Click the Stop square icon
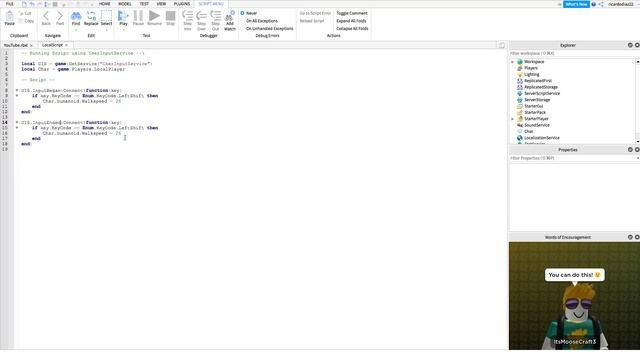The width and height of the screenshot is (640, 360). [171, 16]
